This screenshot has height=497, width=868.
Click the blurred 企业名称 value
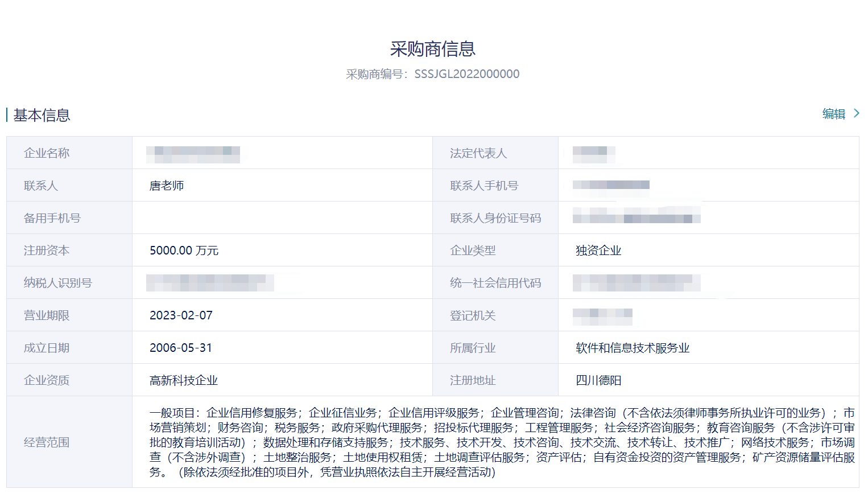[193, 154]
